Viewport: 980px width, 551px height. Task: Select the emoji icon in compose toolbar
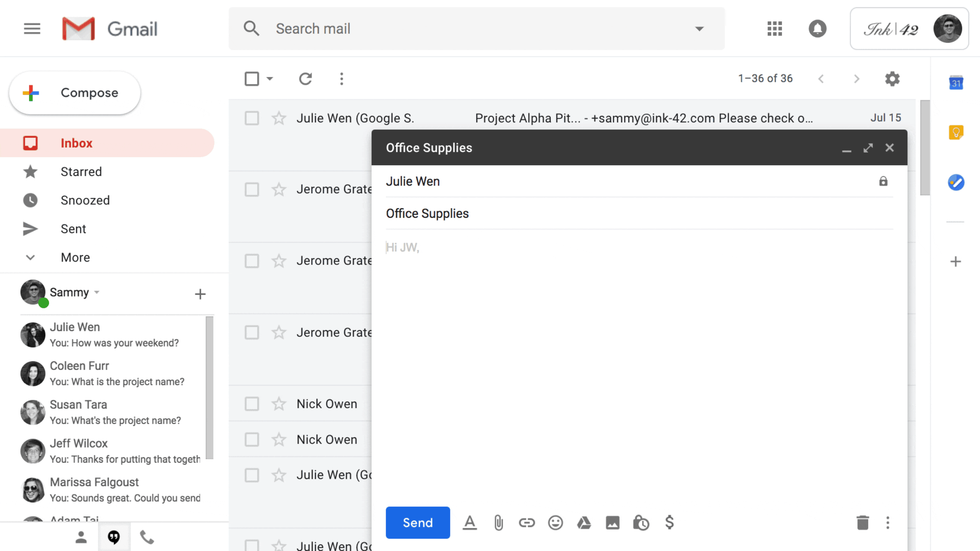(x=556, y=523)
